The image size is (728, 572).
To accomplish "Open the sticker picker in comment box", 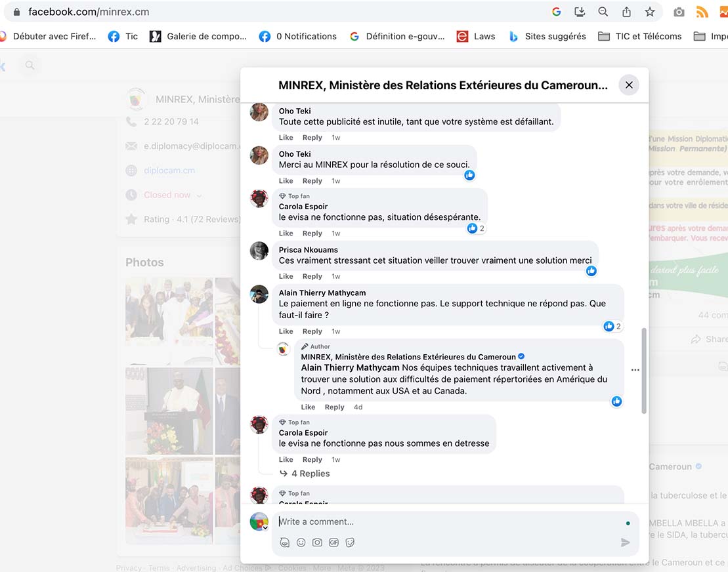I will click(x=350, y=542).
